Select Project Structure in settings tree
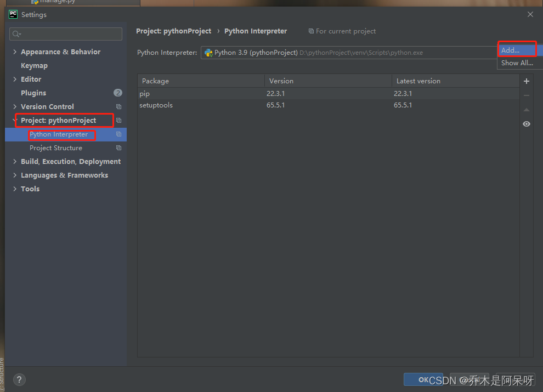The width and height of the screenshot is (543, 392). coord(56,148)
